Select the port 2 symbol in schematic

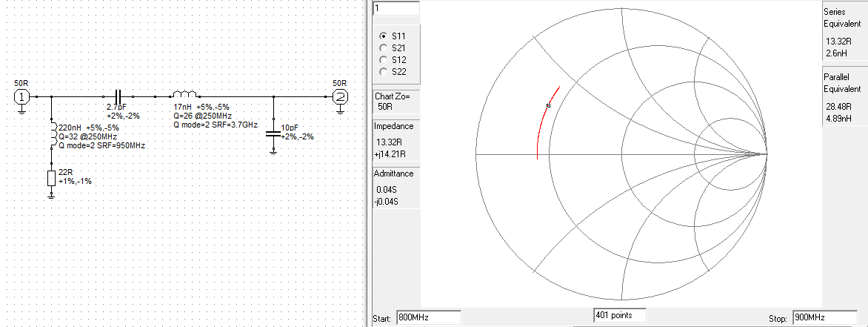point(340,96)
